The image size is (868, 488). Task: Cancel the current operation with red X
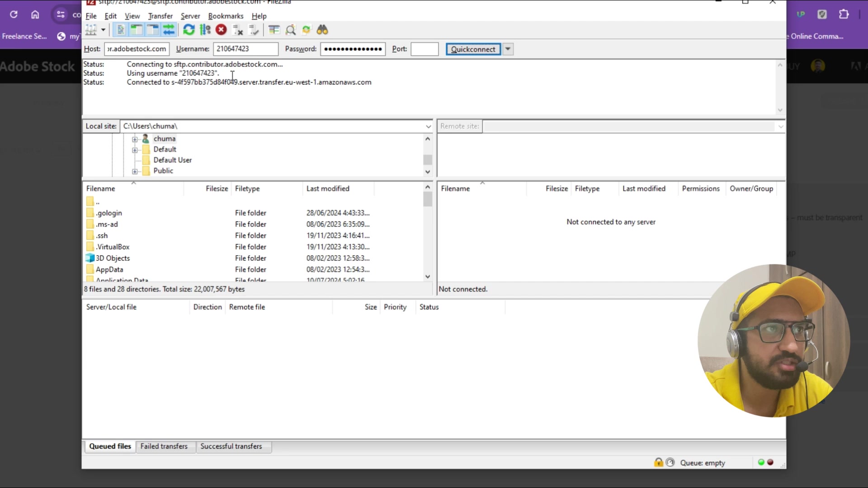(x=221, y=30)
